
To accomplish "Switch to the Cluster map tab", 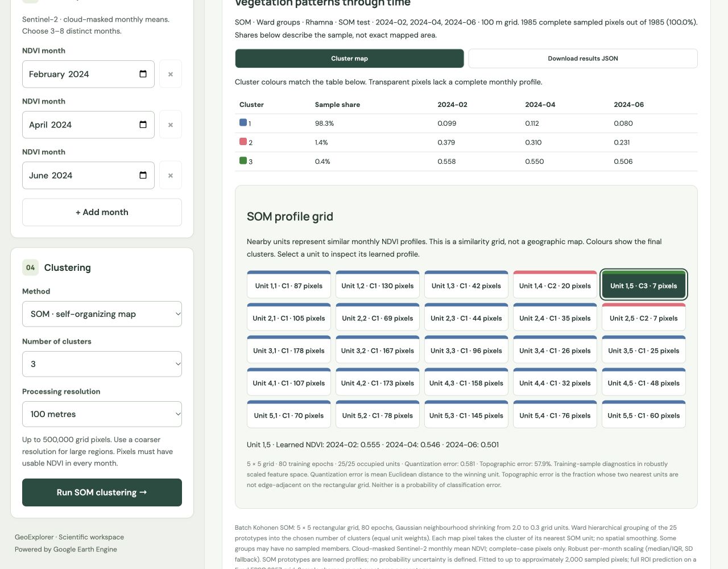I will 349,59.
